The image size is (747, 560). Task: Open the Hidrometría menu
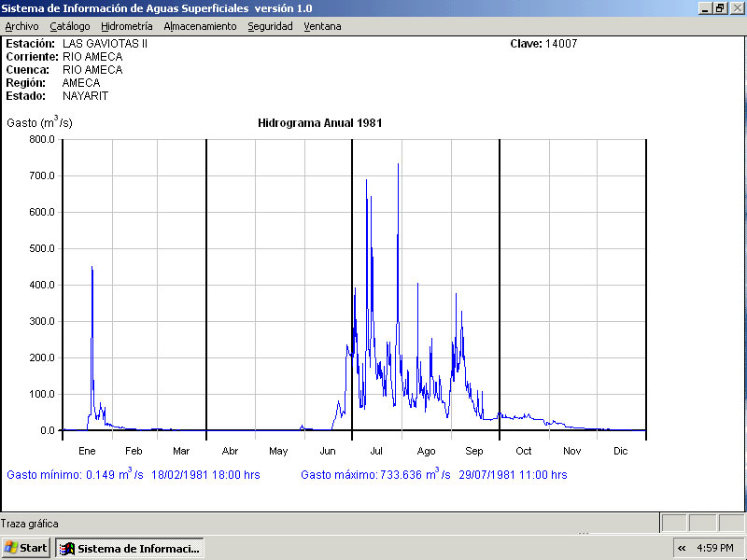[x=126, y=26]
